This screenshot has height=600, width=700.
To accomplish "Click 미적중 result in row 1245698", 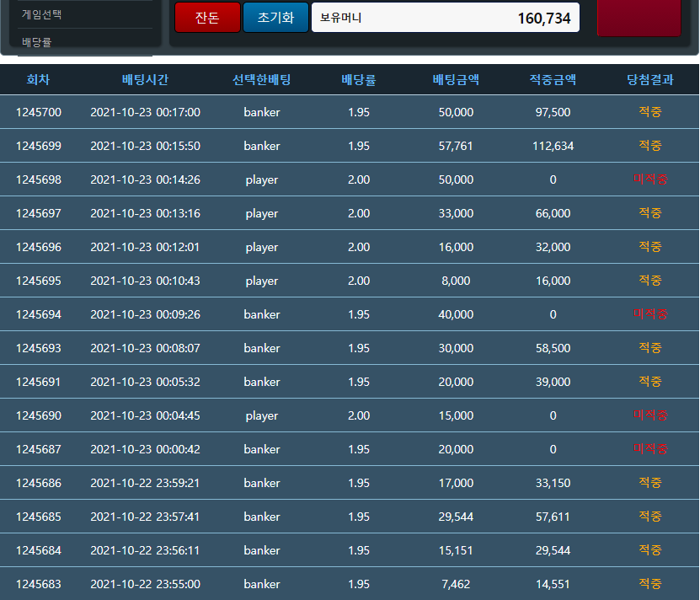I will coord(650,179).
